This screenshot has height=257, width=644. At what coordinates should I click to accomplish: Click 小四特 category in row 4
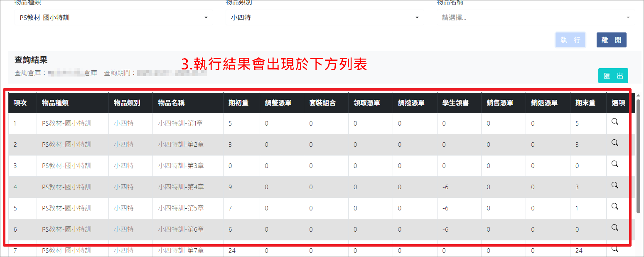pos(124,187)
